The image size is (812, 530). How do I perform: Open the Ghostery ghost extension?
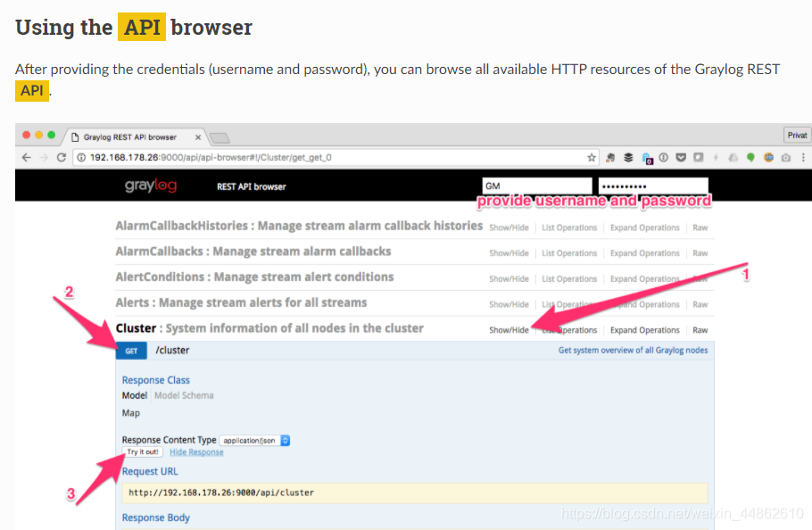[x=647, y=159]
